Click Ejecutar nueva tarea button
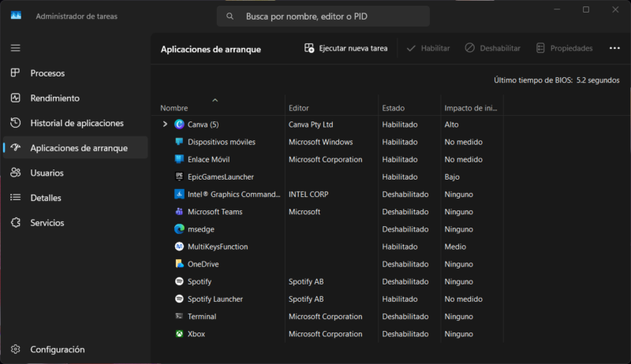The height and width of the screenshot is (364, 631). click(346, 48)
